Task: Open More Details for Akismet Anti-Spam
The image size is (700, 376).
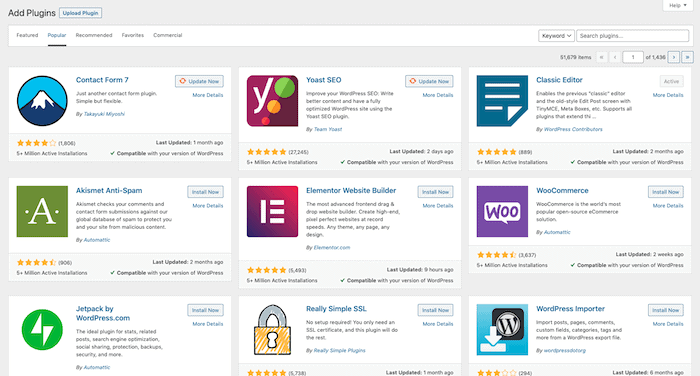Action: pyautogui.click(x=208, y=206)
